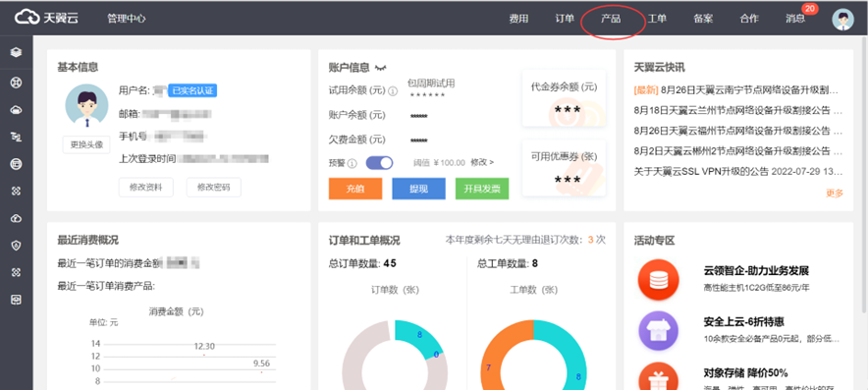Open the stacked-layers icon in the sidebar
Viewport: 868px width, 390px height.
coord(16,52)
